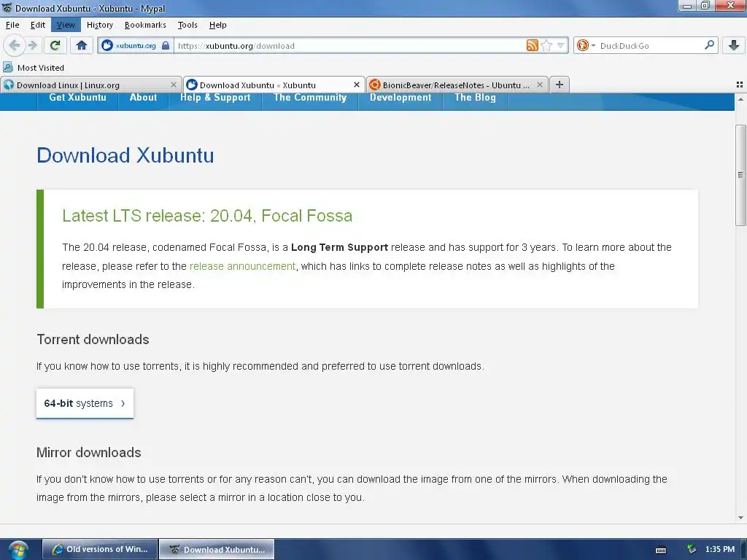This screenshot has height=560, width=747.
Task: Click the Mirror downloads heading
Action: [88, 452]
